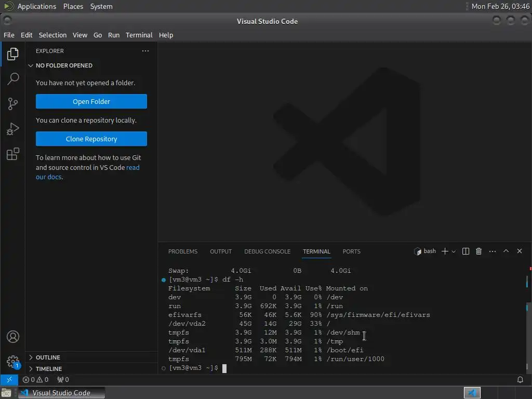Open the Run and Debug view
The image size is (532, 399).
[x=13, y=129]
